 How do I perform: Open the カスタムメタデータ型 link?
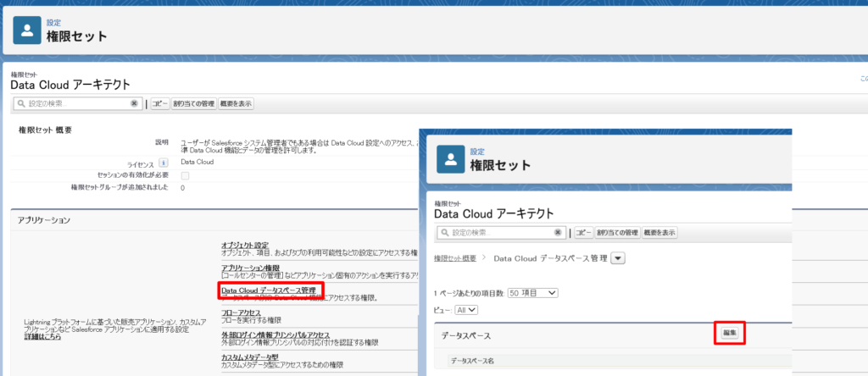pos(250,357)
